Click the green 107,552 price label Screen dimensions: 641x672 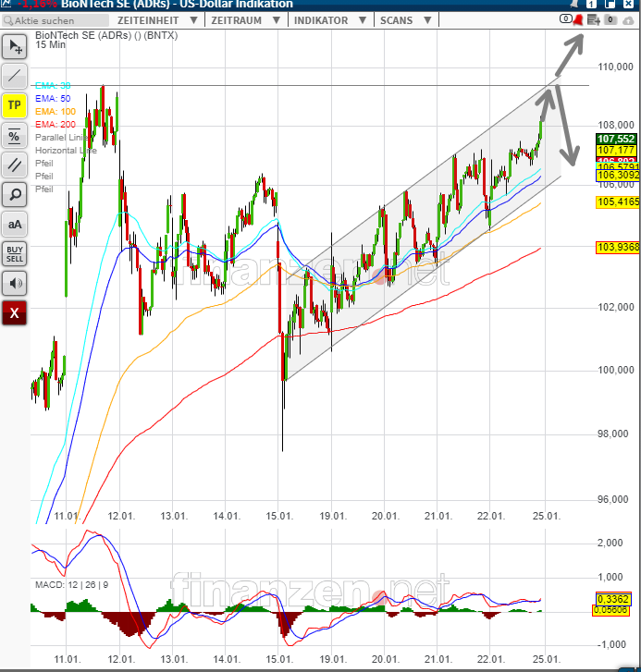click(x=616, y=139)
